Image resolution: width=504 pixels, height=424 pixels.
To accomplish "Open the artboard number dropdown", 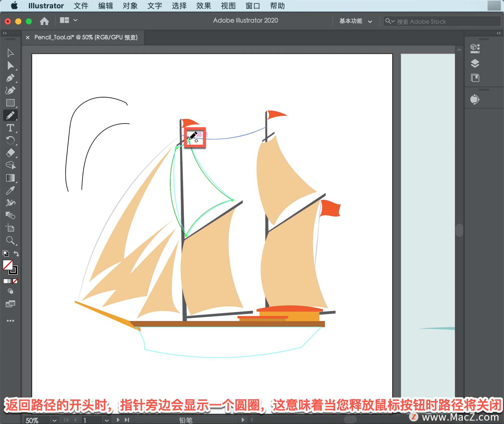I will (x=107, y=420).
